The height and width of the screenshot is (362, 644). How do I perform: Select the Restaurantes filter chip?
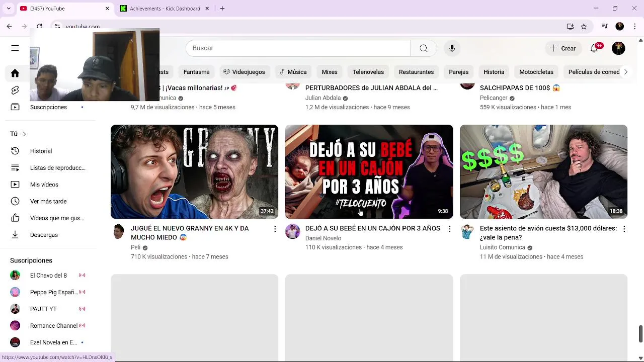coord(416,72)
